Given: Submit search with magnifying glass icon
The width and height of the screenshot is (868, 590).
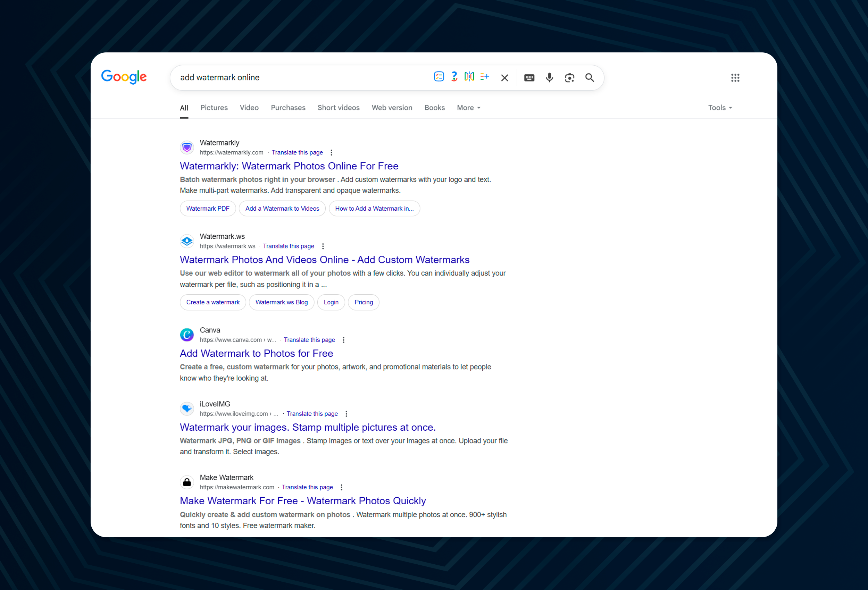Looking at the screenshot, I should pyautogui.click(x=590, y=78).
